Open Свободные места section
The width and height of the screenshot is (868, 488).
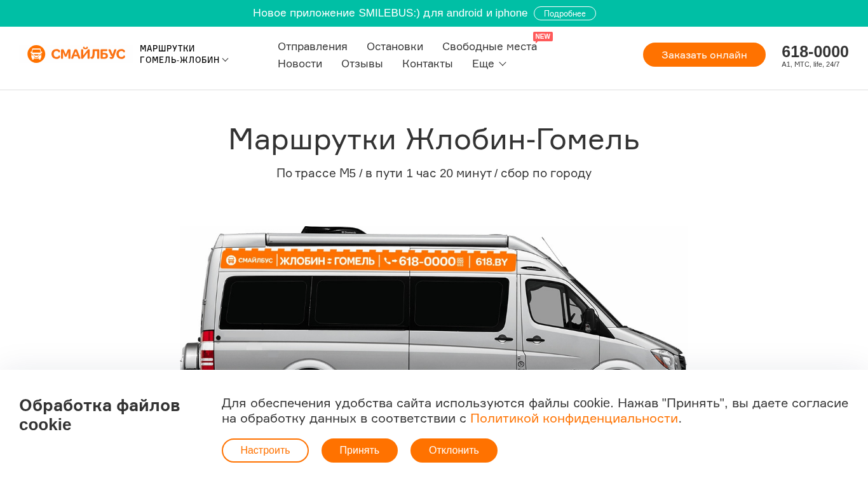tap(489, 46)
